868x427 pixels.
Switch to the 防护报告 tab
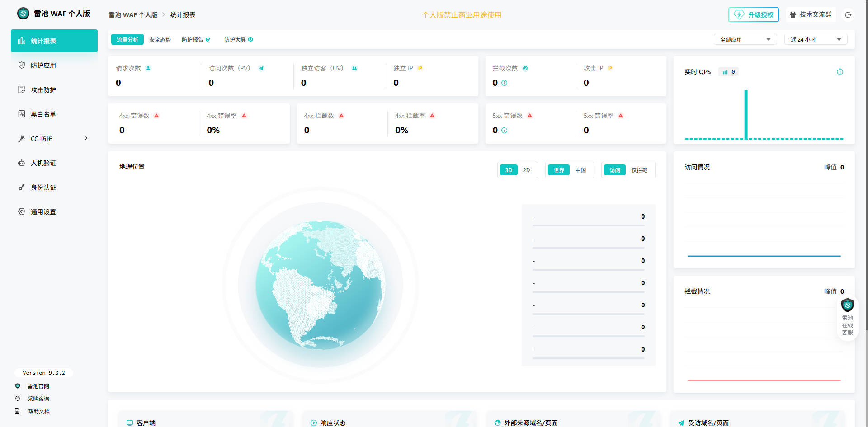tap(196, 39)
